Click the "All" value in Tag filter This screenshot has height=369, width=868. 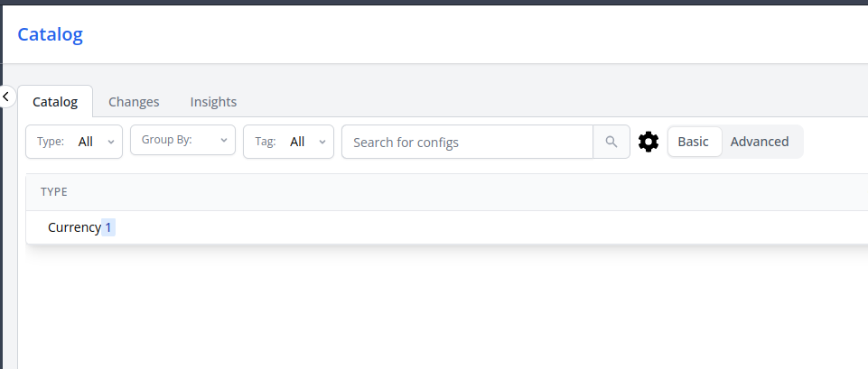pos(297,142)
